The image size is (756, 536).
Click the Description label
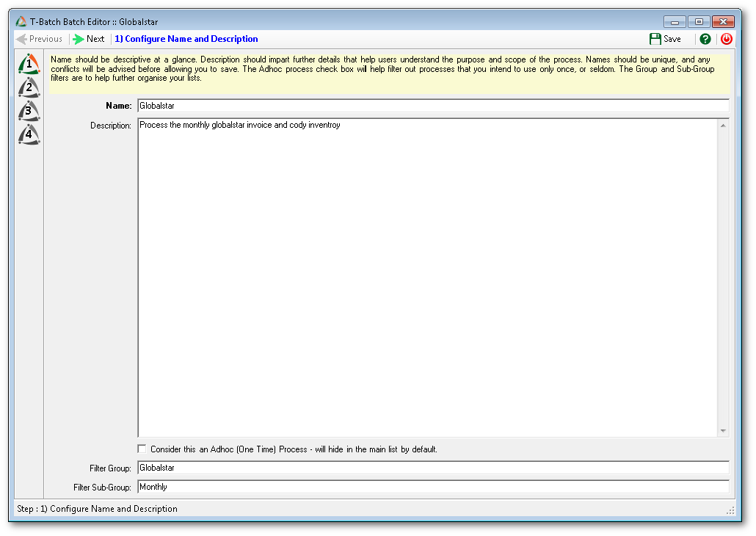[110, 126]
